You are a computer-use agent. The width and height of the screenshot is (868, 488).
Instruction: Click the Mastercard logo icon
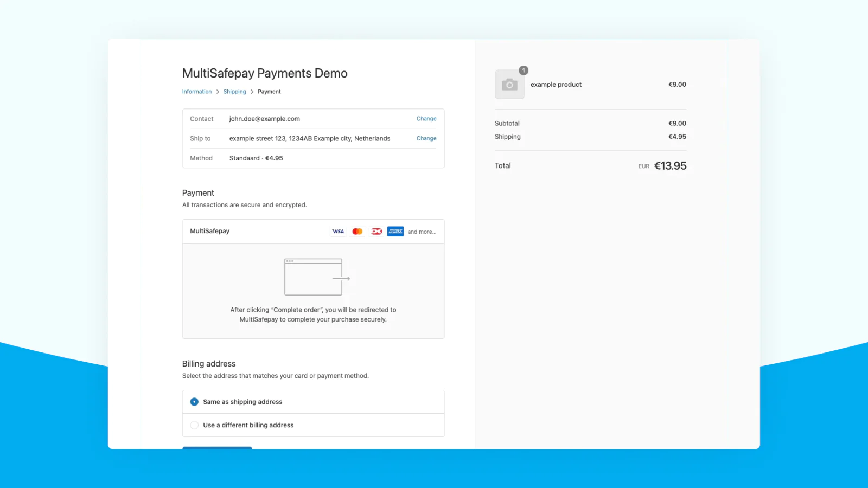[358, 232]
